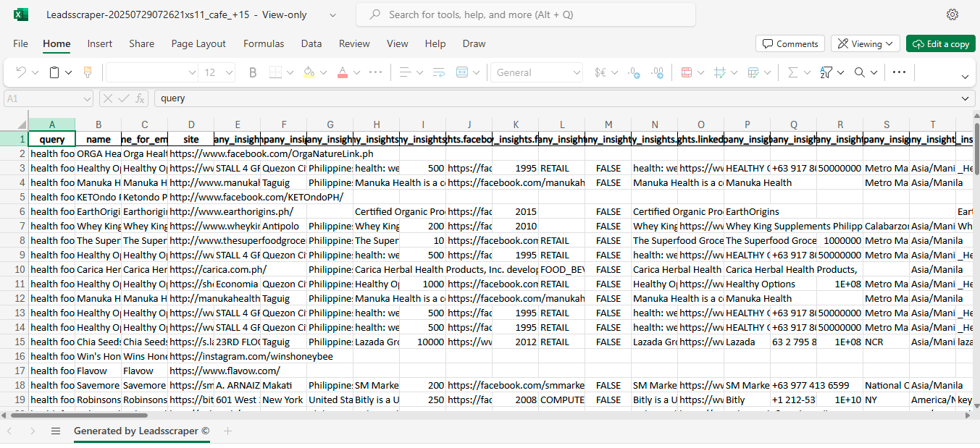Viewport: 980px width, 448px height.
Task: Open the ribbon overflow ellipsis menu
Action: pyautogui.click(x=899, y=72)
